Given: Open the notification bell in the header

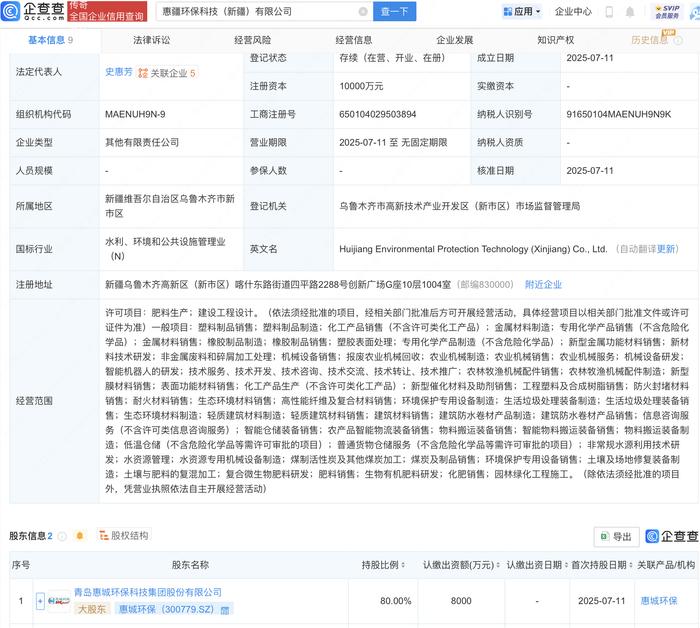Looking at the screenshot, I should 630,12.
